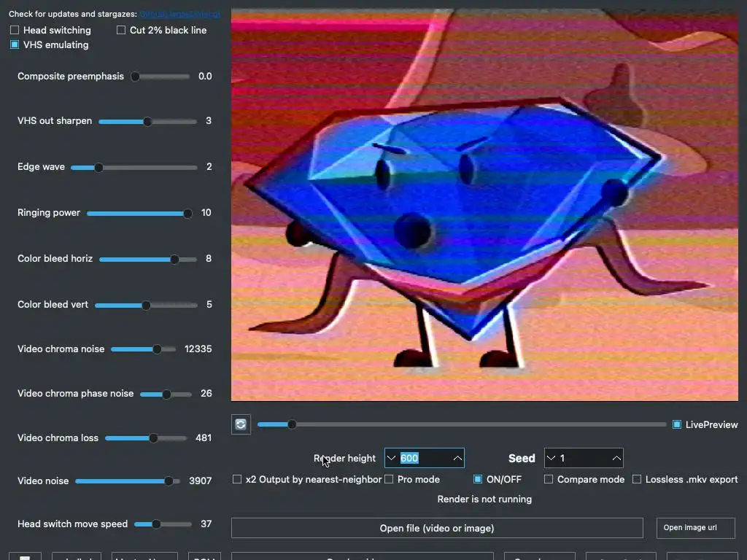Image resolution: width=747 pixels, height=560 pixels.
Task: Click Video noise value 3907
Action: [200, 481]
